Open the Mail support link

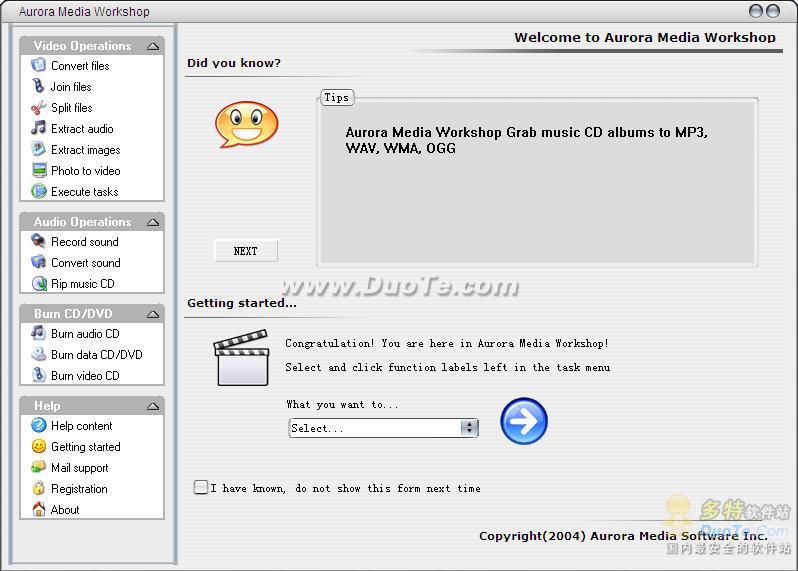pyautogui.click(x=79, y=468)
